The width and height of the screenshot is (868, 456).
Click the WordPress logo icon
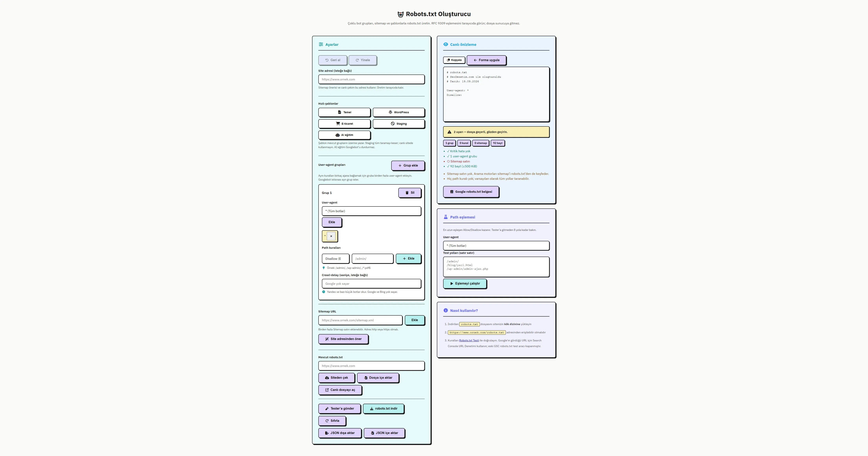click(x=390, y=112)
